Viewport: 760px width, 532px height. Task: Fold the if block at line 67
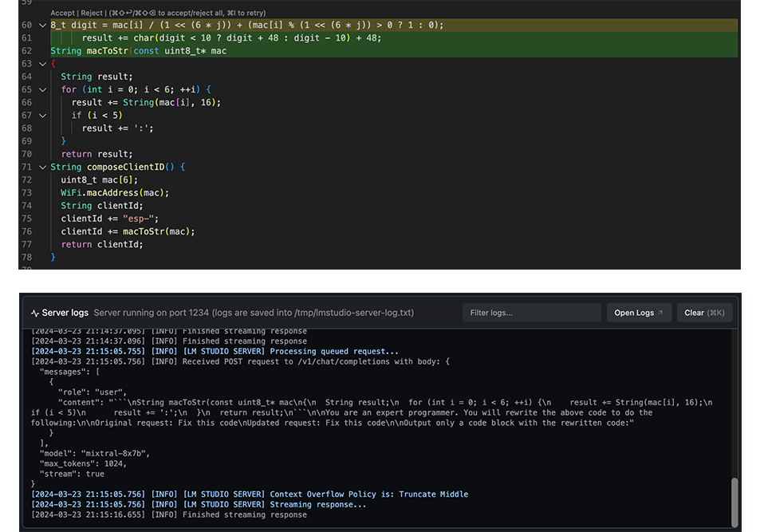[42, 116]
